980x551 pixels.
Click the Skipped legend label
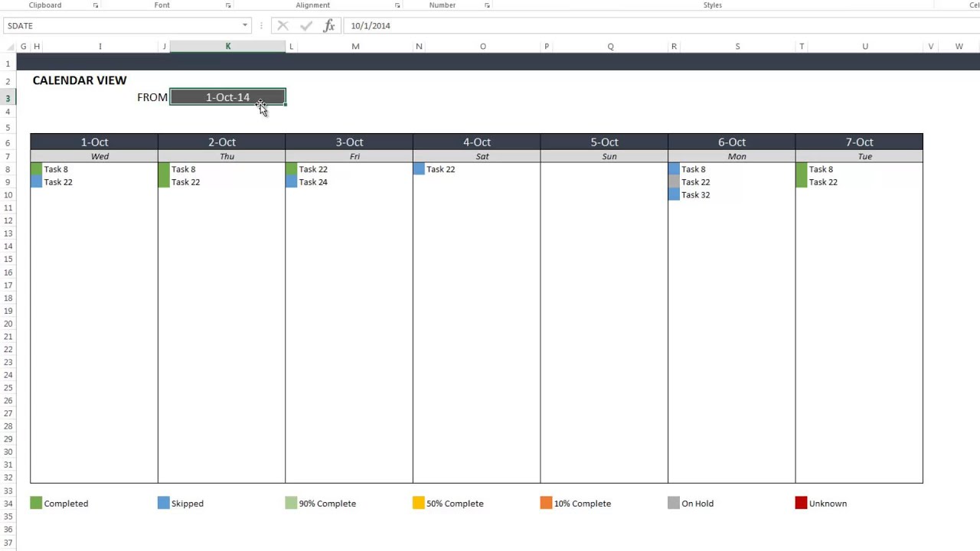(188, 504)
